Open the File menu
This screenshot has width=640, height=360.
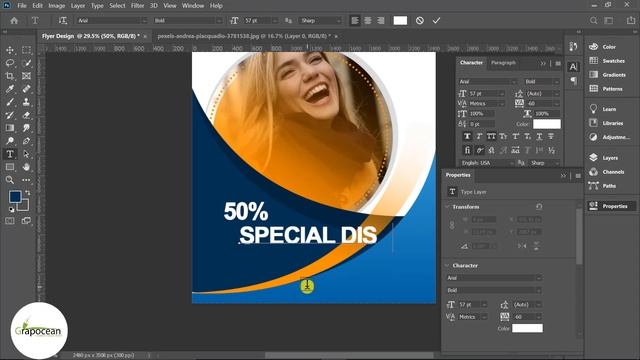pyautogui.click(x=22, y=6)
